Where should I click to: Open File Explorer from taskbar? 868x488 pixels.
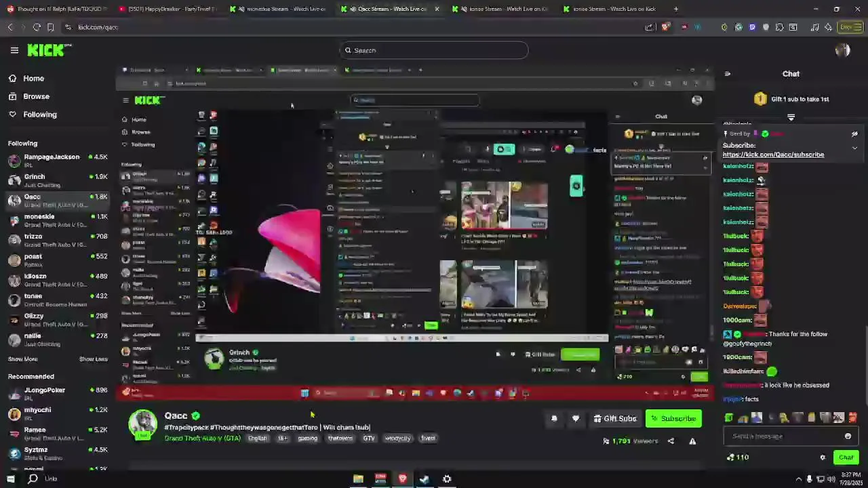point(358,479)
